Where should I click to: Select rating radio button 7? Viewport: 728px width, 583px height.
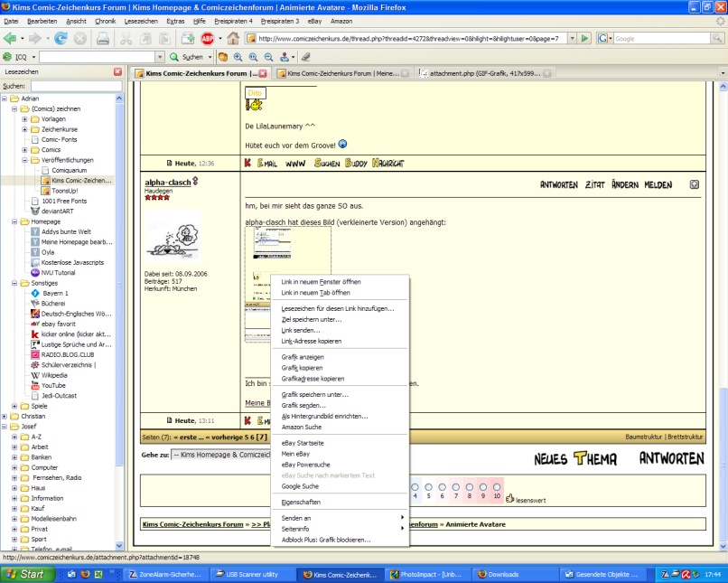[x=456, y=486]
